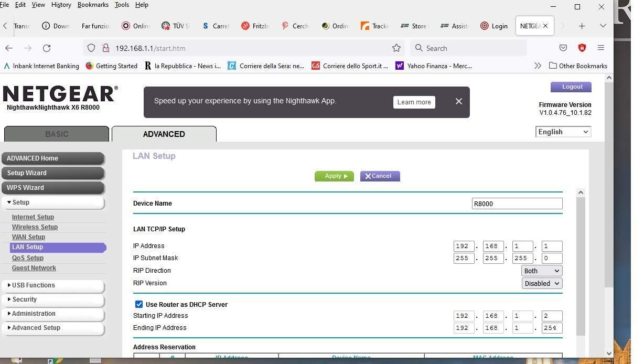
Task: Show more bookmarks via double chevron
Action: [x=538, y=66]
